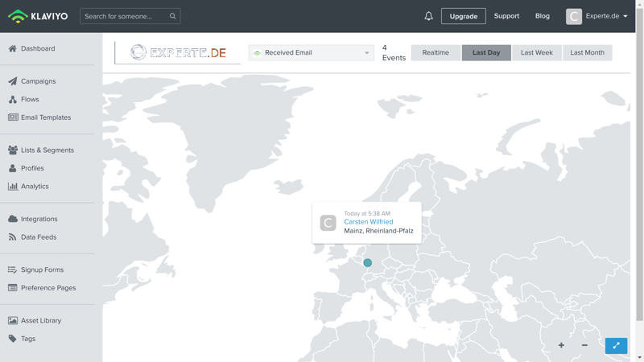Go to Flows in sidebar
644x362 pixels.
tap(30, 100)
